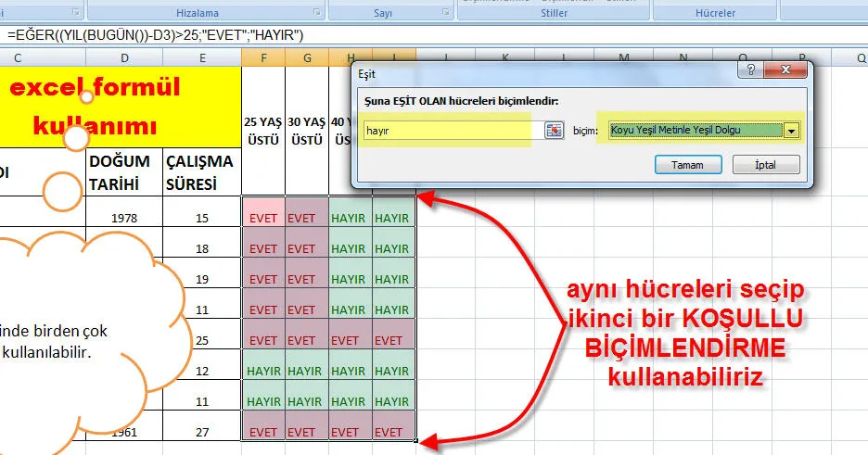Select column F header
This screenshot has width=868, height=455.
(x=263, y=57)
